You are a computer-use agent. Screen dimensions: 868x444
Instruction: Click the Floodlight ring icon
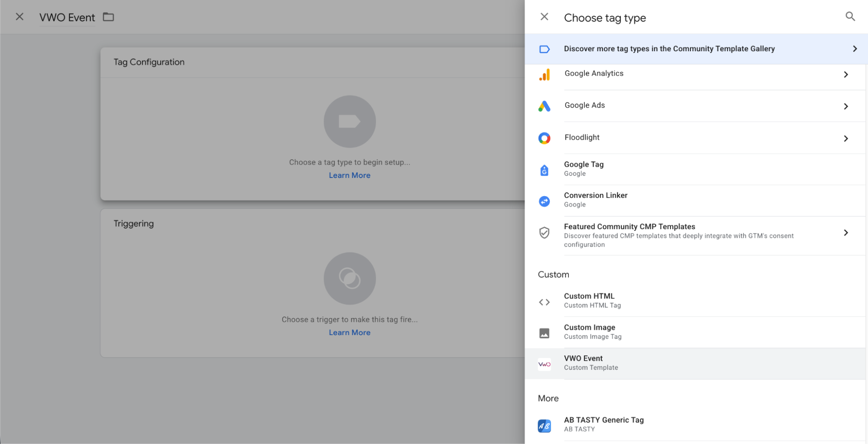544,138
